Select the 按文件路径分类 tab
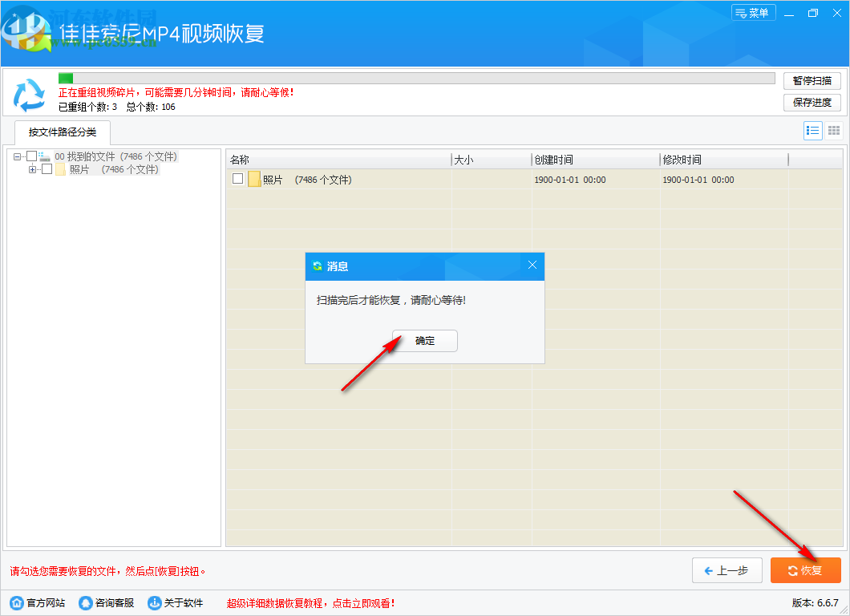 (63, 132)
